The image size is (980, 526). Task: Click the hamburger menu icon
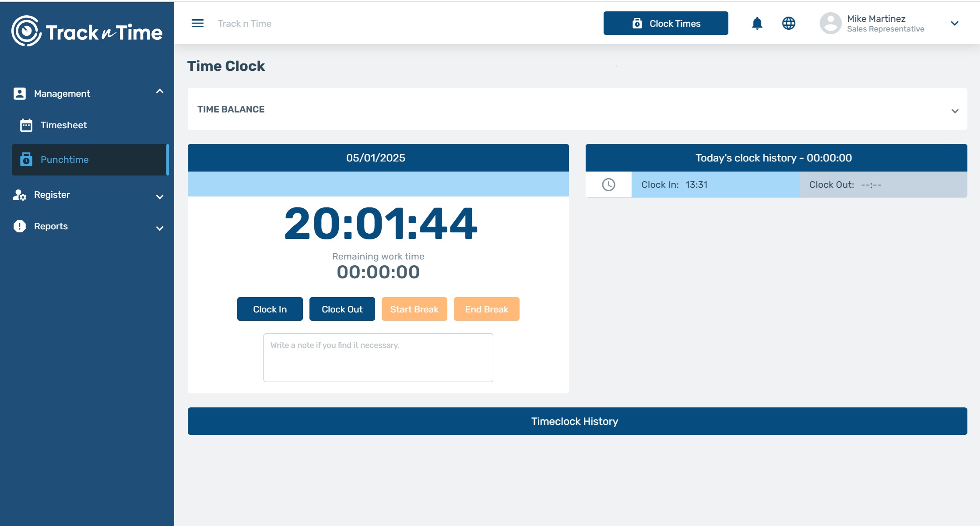pyautogui.click(x=197, y=23)
